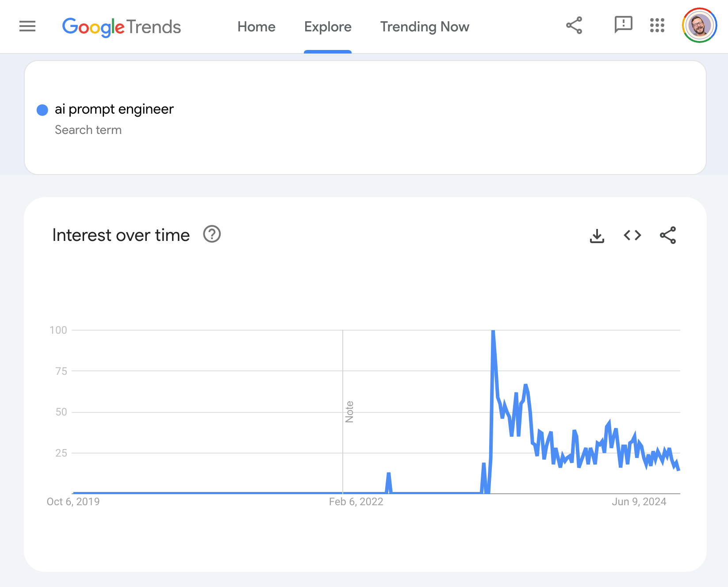Go to the Home tab
Image resolution: width=728 pixels, height=587 pixels.
pos(257,27)
